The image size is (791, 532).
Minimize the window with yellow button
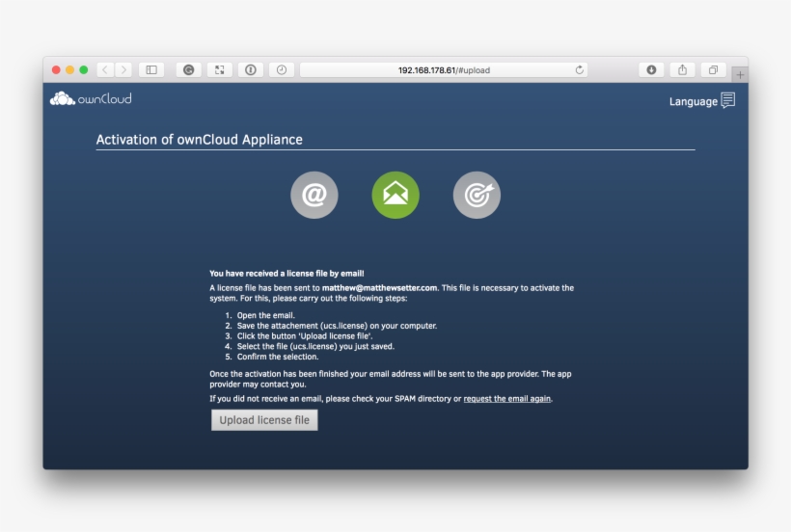click(70, 70)
